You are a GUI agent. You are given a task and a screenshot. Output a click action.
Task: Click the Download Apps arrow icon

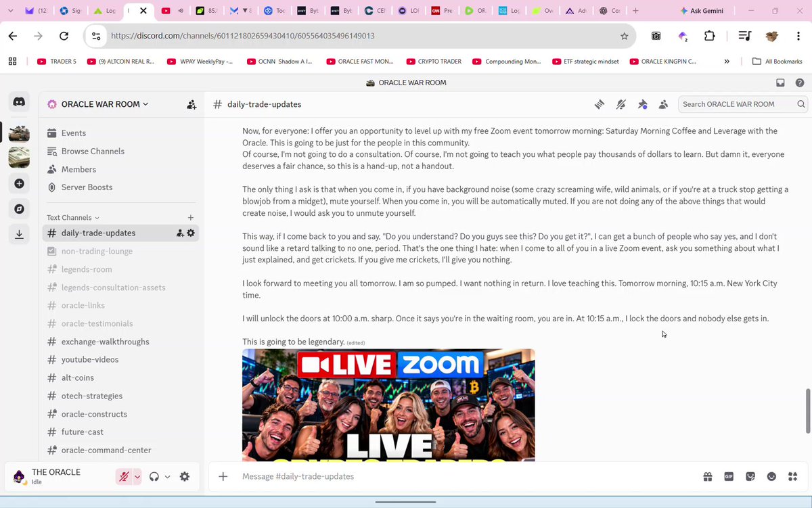click(x=19, y=234)
